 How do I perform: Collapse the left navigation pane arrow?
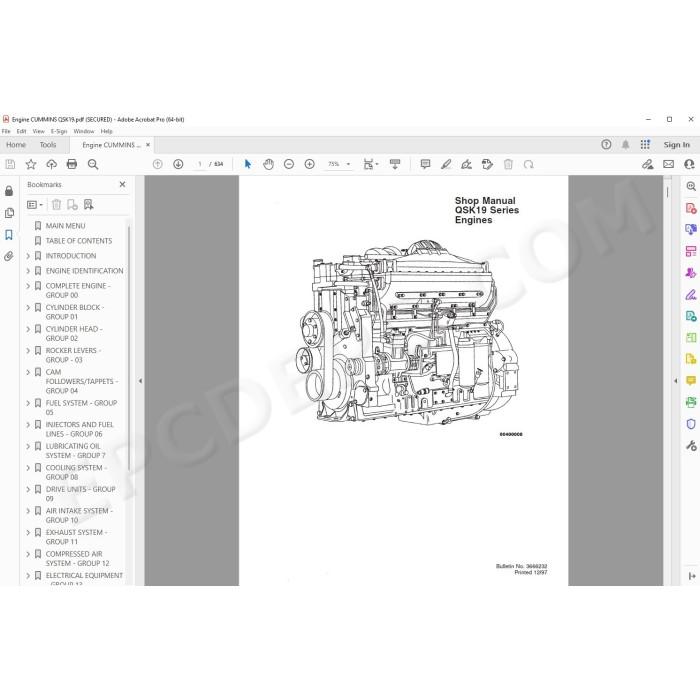[140, 381]
